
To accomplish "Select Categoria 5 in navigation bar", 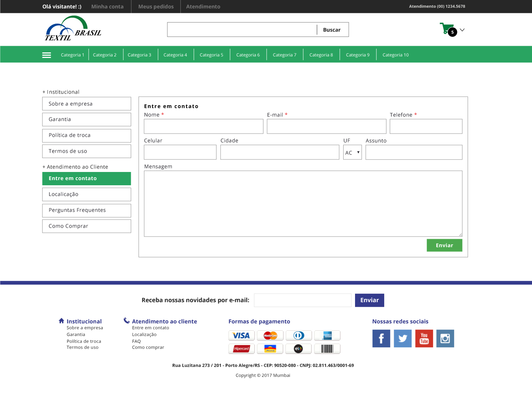I will point(211,55).
